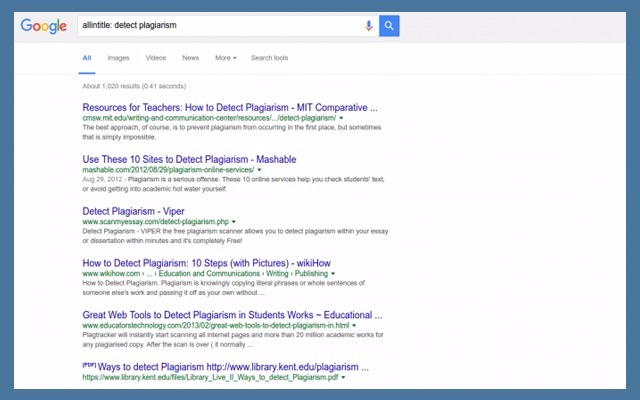Screen dimensions: 640x400
Task: Click 'Education and Communications' breadcrumb text
Action: pyautogui.click(x=209, y=273)
